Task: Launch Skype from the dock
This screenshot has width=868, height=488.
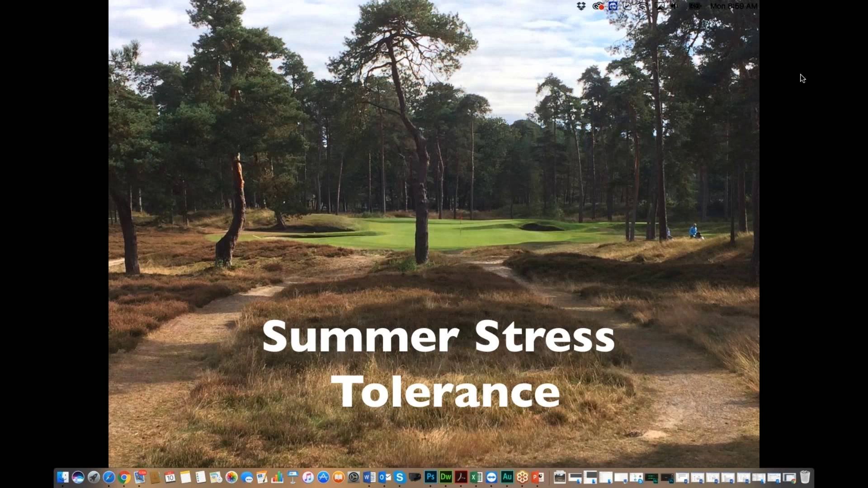Action: point(400,477)
